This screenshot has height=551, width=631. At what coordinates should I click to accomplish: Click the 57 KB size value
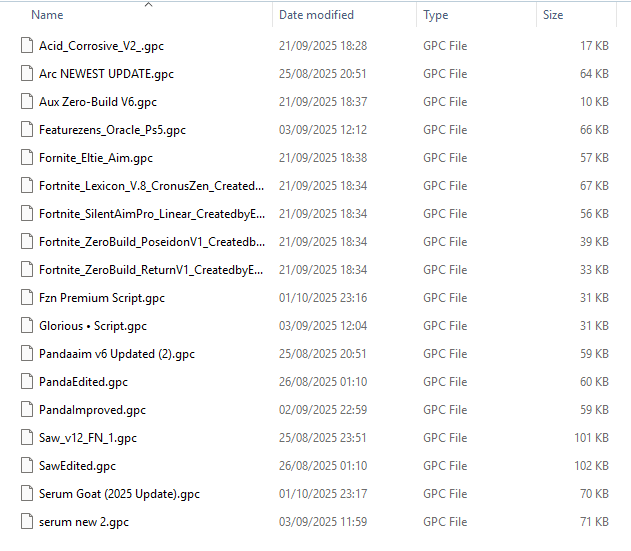(x=594, y=157)
